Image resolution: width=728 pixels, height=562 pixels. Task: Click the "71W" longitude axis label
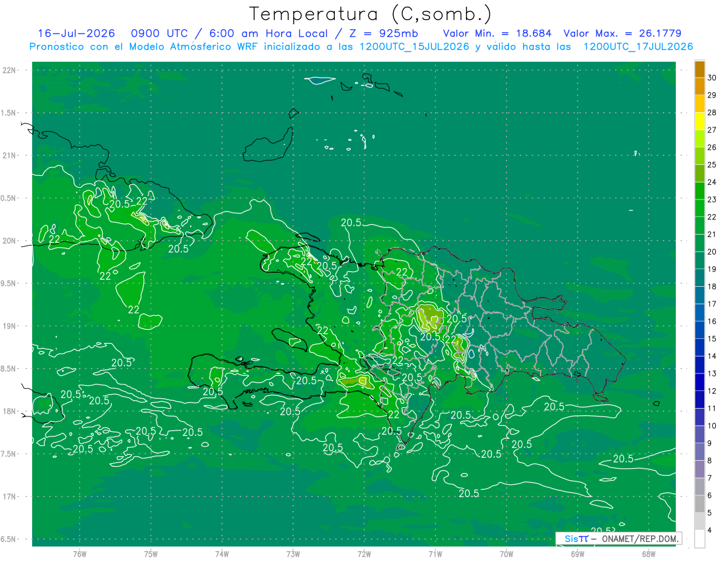pos(435,553)
